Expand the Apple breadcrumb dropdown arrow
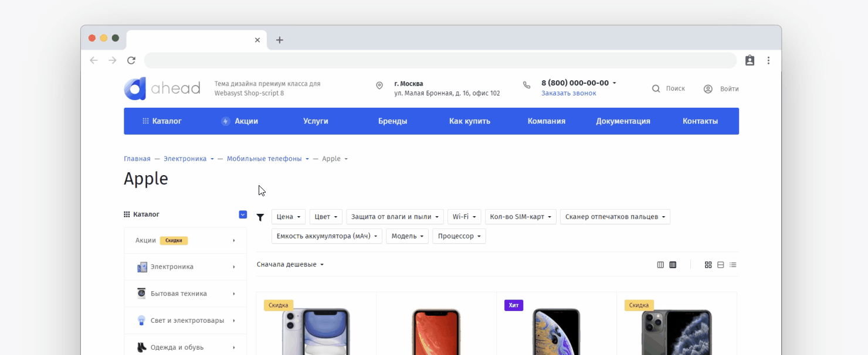 point(346,159)
